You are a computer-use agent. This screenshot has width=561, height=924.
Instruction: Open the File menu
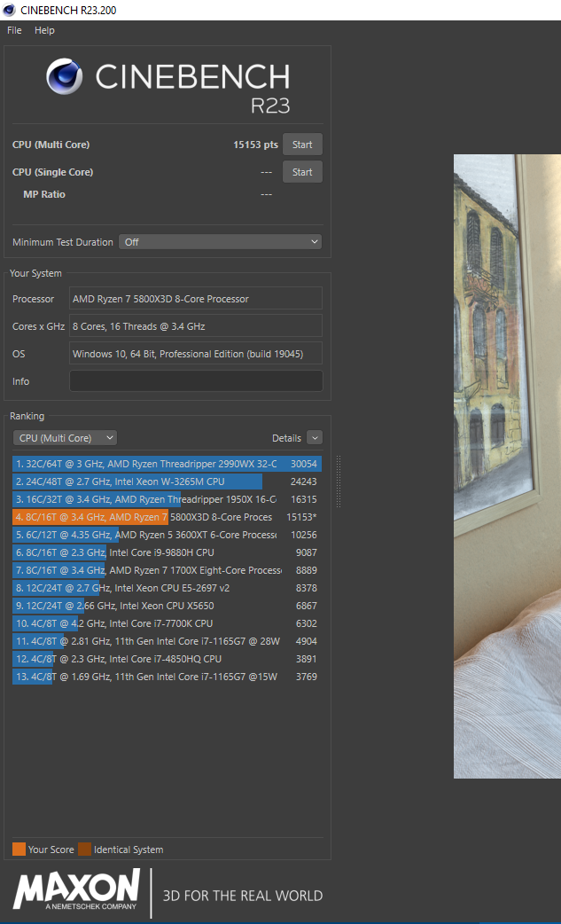point(14,30)
